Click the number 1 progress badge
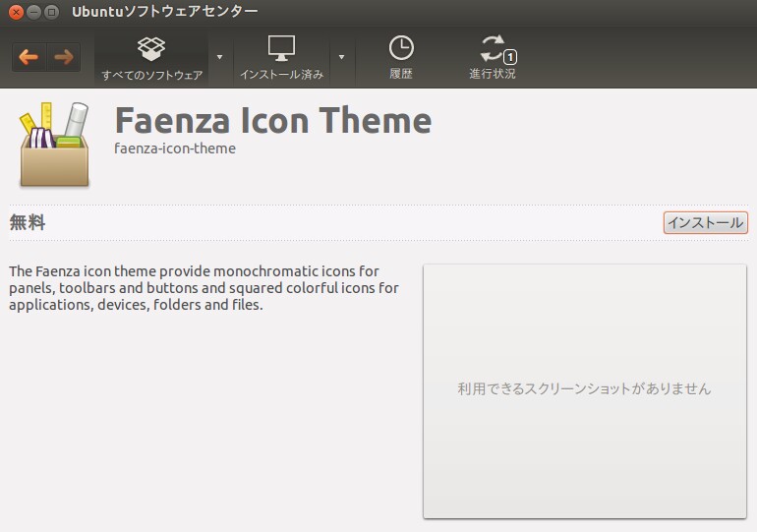 click(x=510, y=57)
